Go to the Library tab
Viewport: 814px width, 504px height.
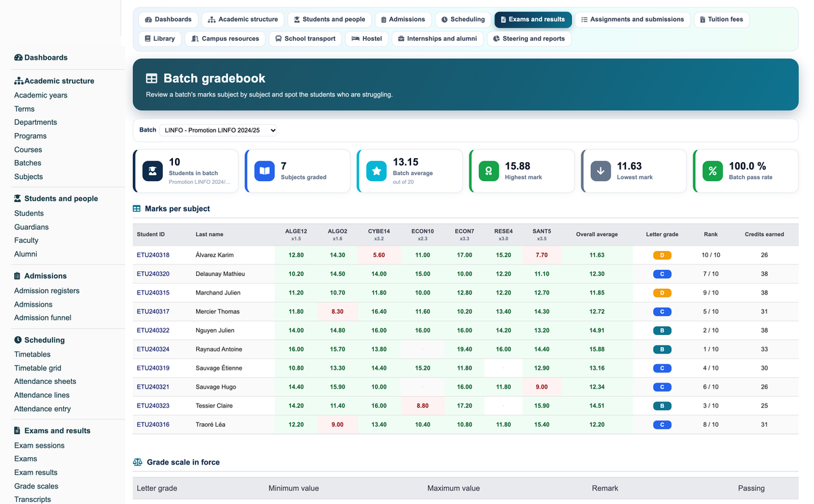(160, 39)
